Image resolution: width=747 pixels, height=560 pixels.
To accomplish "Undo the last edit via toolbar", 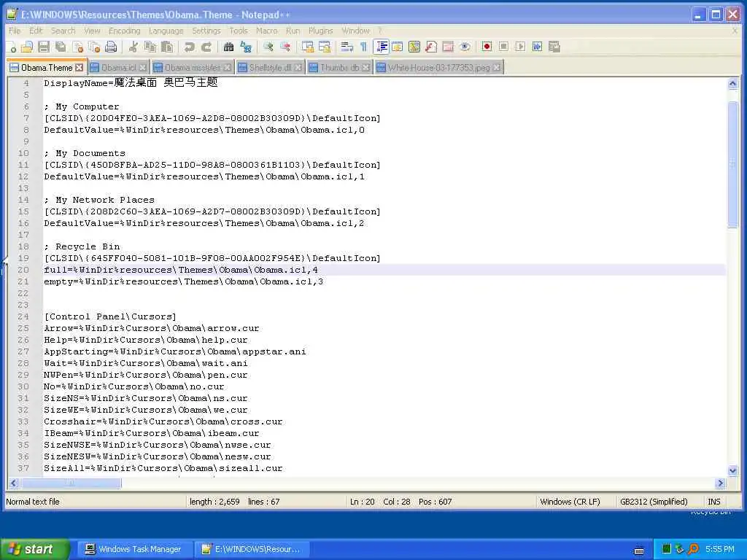I will pyautogui.click(x=189, y=47).
